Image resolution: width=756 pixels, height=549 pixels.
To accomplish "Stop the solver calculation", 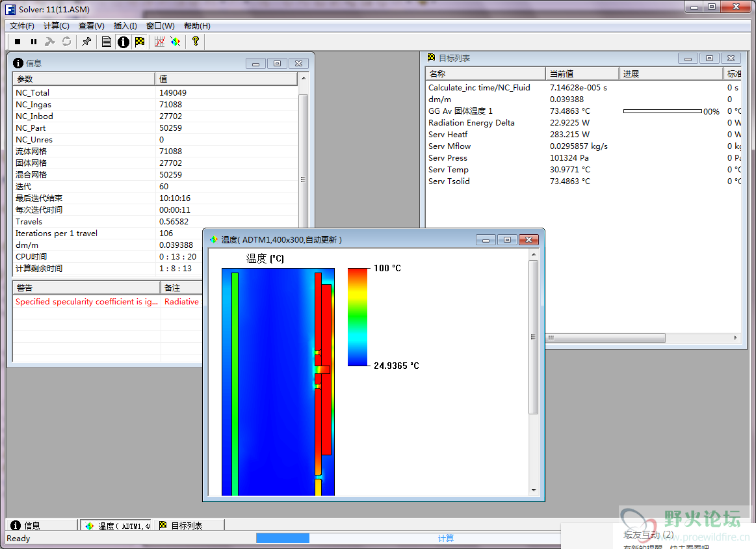I will pos(18,42).
